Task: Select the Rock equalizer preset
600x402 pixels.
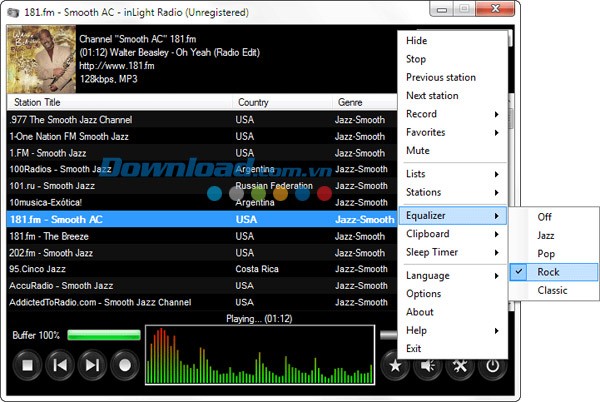Action: click(x=549, y=272)
